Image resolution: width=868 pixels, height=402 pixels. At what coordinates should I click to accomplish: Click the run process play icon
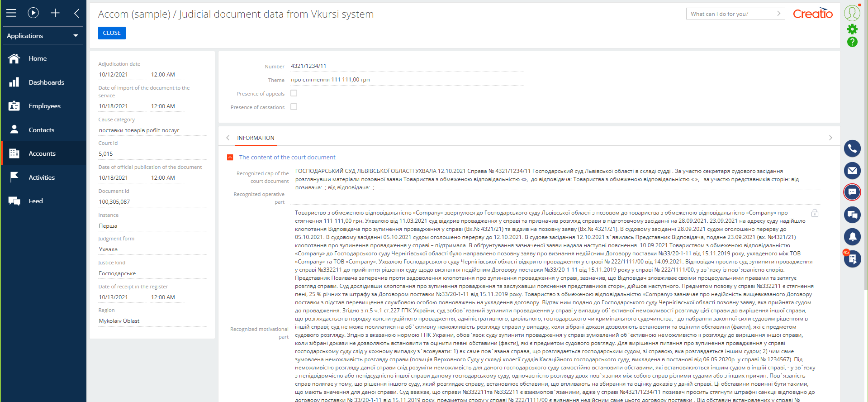click(33, 13)
